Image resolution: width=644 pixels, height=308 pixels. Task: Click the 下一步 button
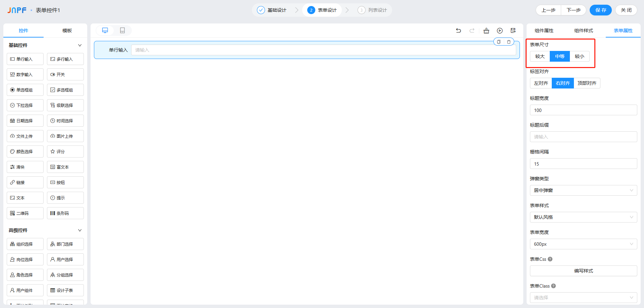click(574, 10)
